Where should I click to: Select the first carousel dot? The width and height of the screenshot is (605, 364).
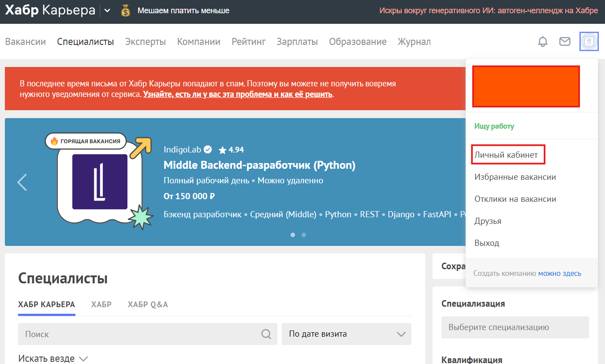293,235
